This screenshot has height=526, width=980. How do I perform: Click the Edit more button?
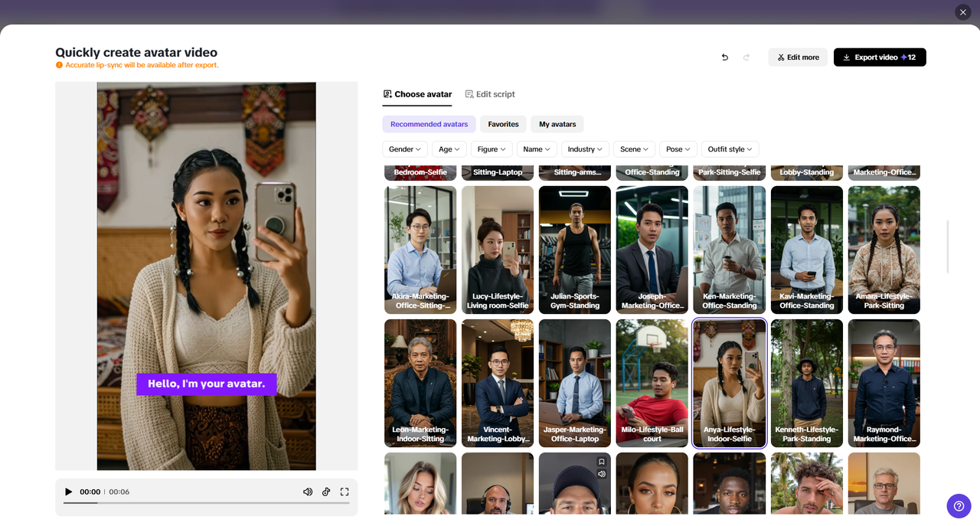[798, 57]
